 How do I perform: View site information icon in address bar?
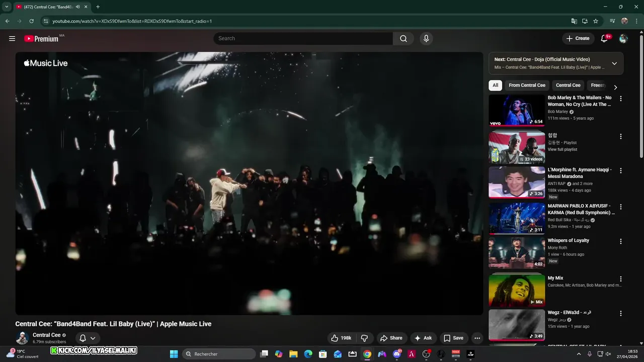[x=45, y=21]
